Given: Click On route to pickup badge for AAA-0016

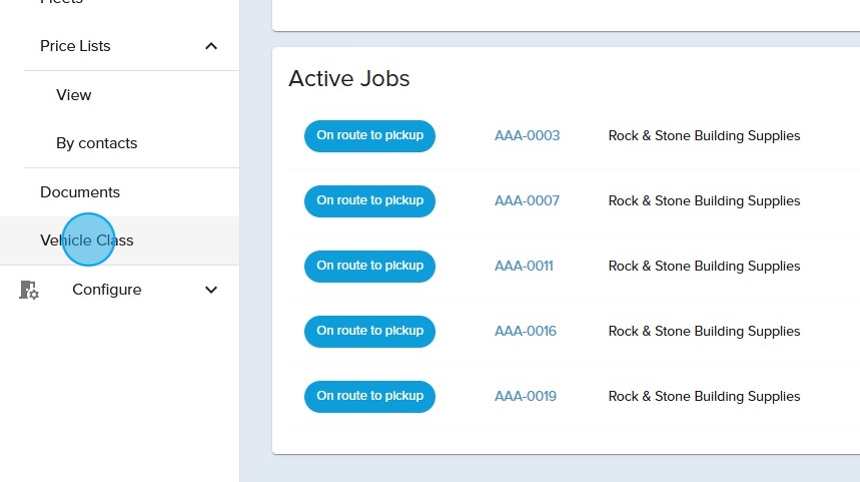Looking at the screenshot, I should (x=370, y=331).
